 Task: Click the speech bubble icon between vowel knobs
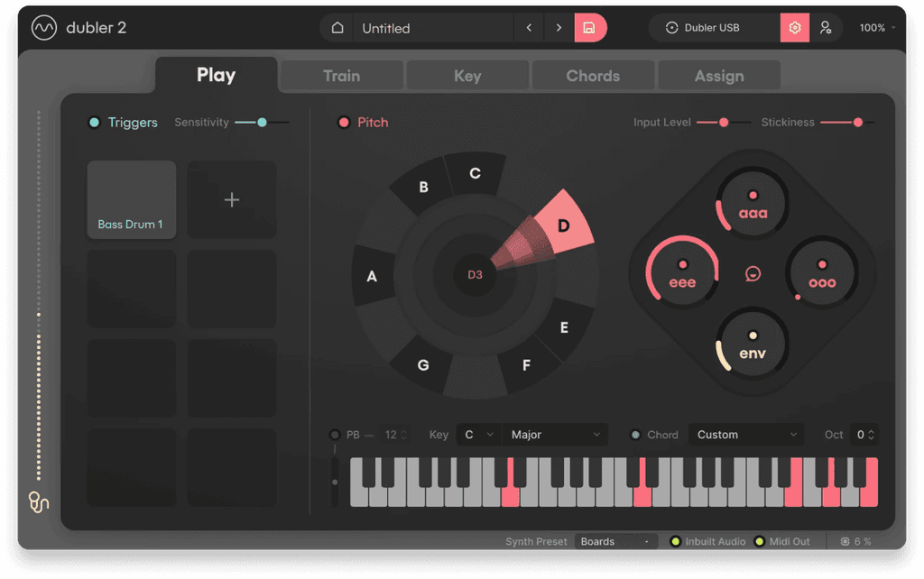pyautogui.click(x=753, y=273)
